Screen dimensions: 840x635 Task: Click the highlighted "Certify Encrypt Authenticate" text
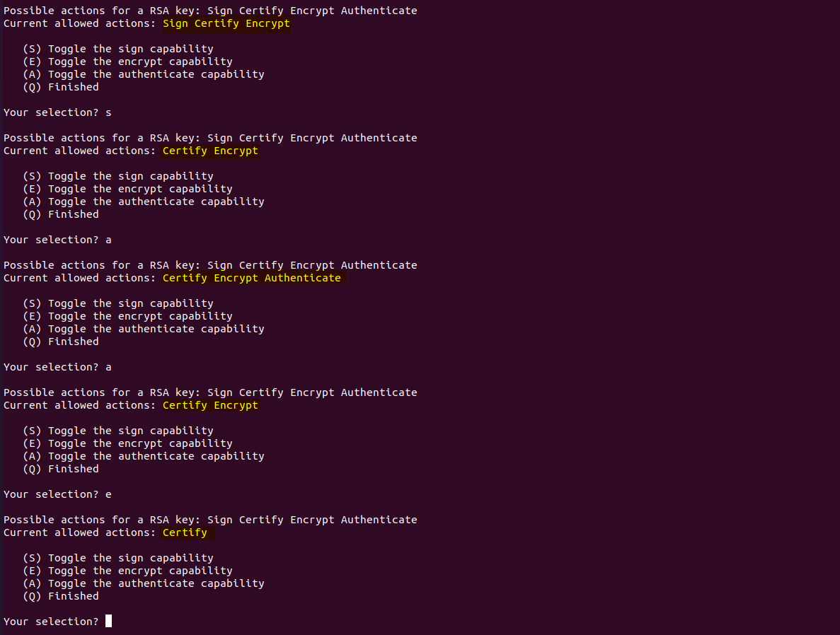251,278
